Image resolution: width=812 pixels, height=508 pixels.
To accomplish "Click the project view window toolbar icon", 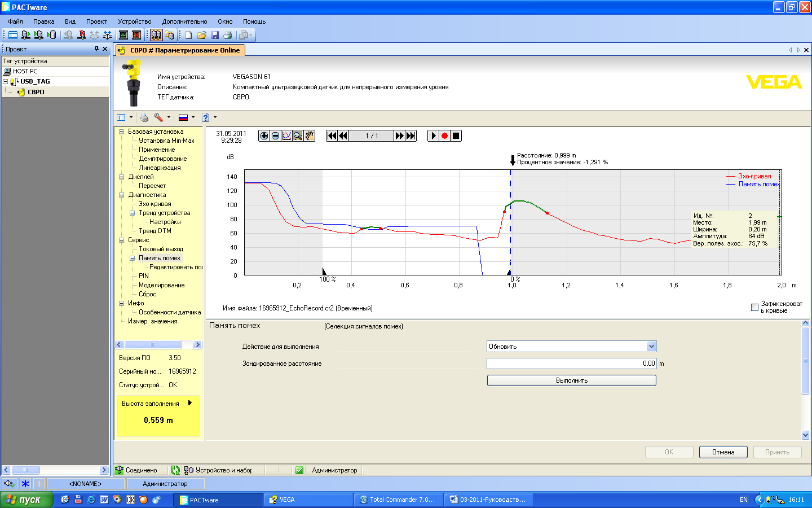I will click(x=13, y=35).
